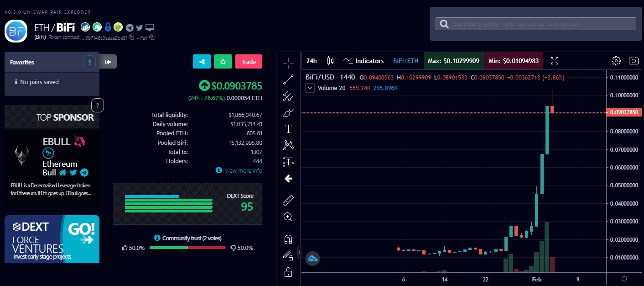
Task: Click the DEXT Score bars graphic
Action: [169, 204]
